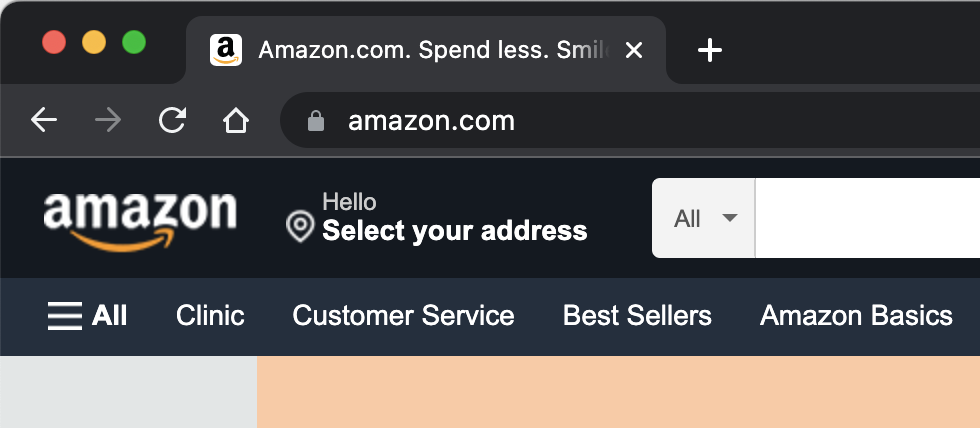Open a new tab with the plus icon
Viewport: 980px width, 428px height.
pyautogui.click(x=709, y=50)
